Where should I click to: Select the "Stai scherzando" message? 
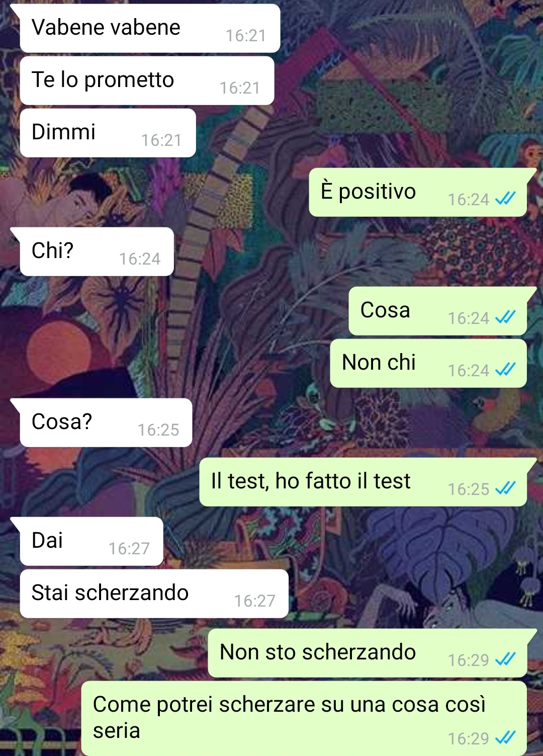point(154,594)
